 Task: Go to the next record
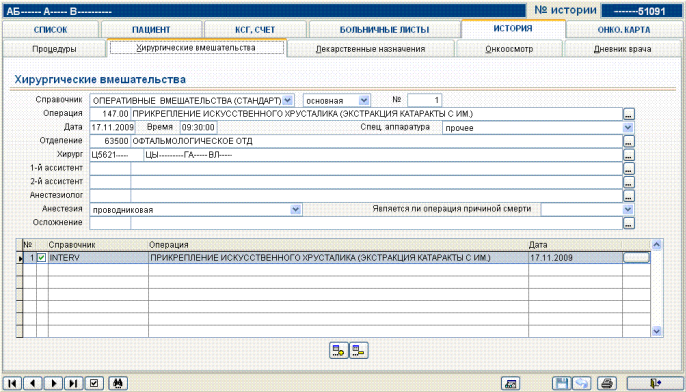[53, 383]
